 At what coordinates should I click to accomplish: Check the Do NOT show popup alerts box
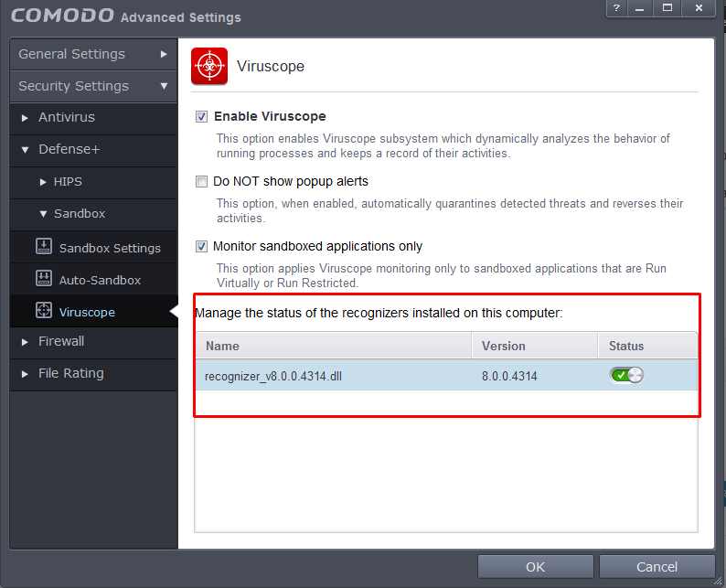[x=201, y=181]
